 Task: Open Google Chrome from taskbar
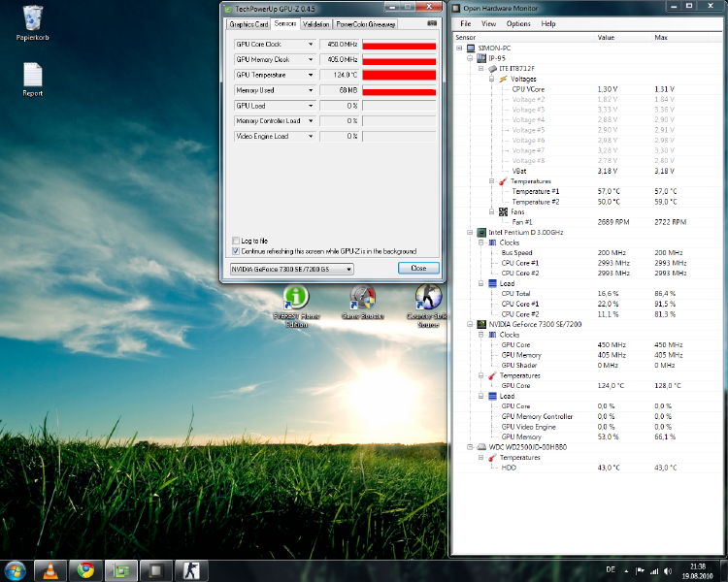pos(85,571)
